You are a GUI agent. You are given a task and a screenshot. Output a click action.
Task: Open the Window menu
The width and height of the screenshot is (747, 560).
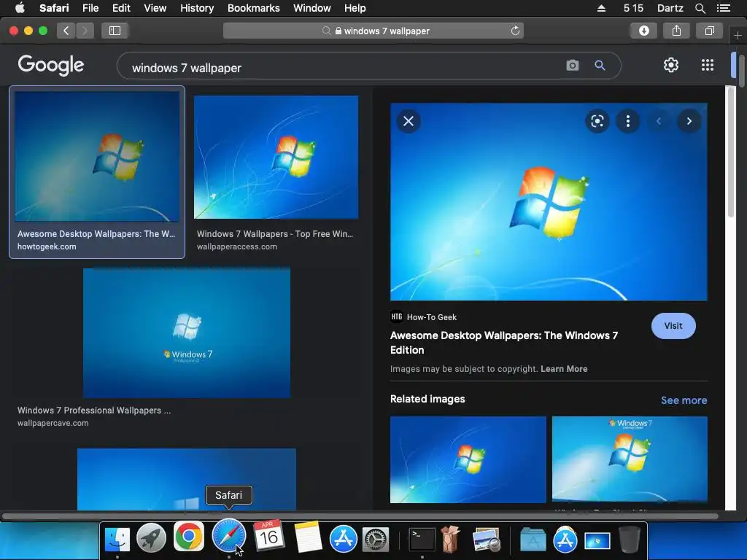point(312,8)
